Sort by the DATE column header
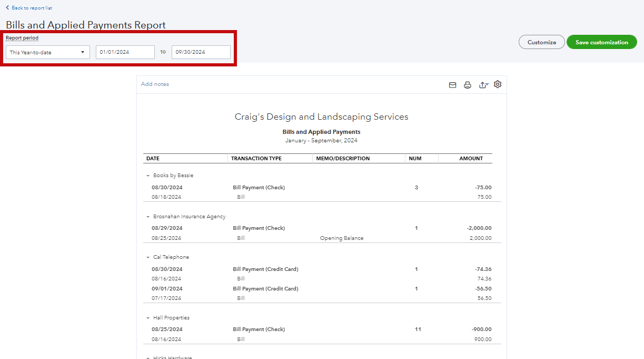This screenshot has width=644, height=359. pyautogui.click(x=153, y=159)
